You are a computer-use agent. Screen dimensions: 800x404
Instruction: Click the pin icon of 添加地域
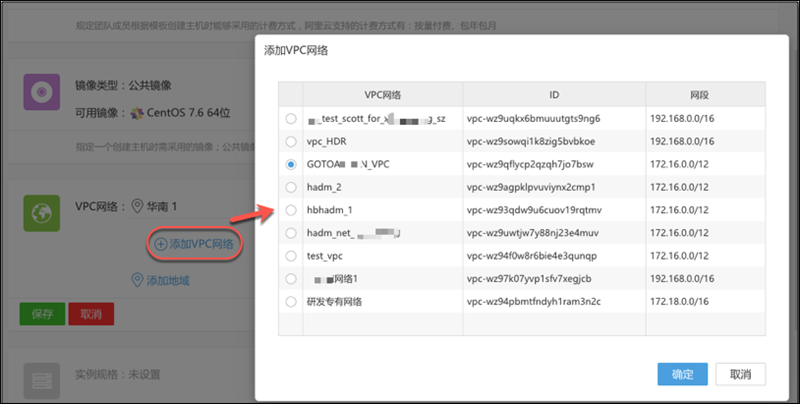[137, 280]
